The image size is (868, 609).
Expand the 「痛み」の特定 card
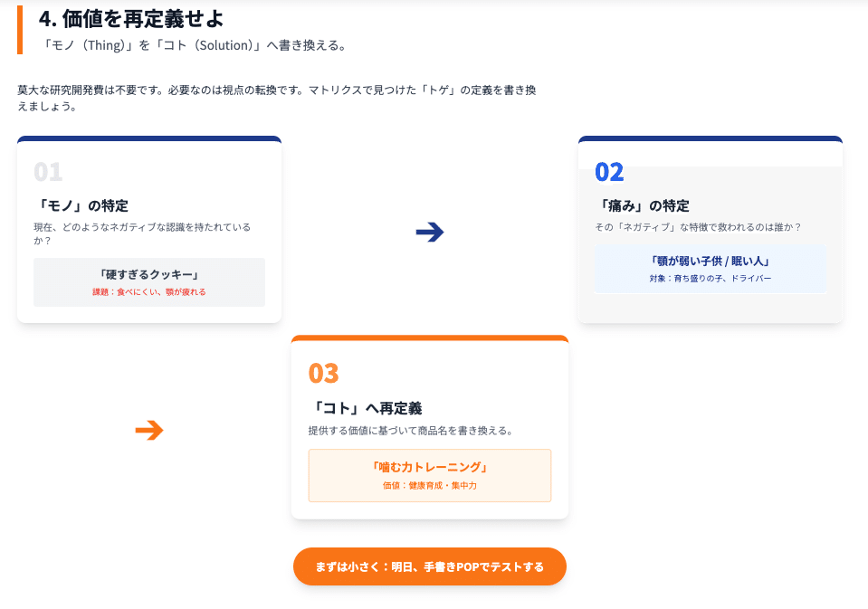tap(711, 228)
